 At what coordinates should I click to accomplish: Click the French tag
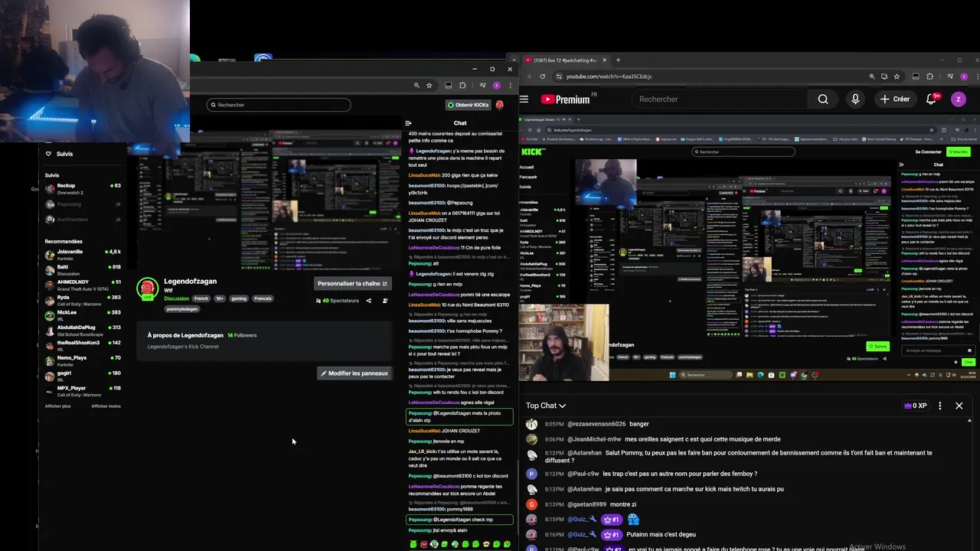201,298
